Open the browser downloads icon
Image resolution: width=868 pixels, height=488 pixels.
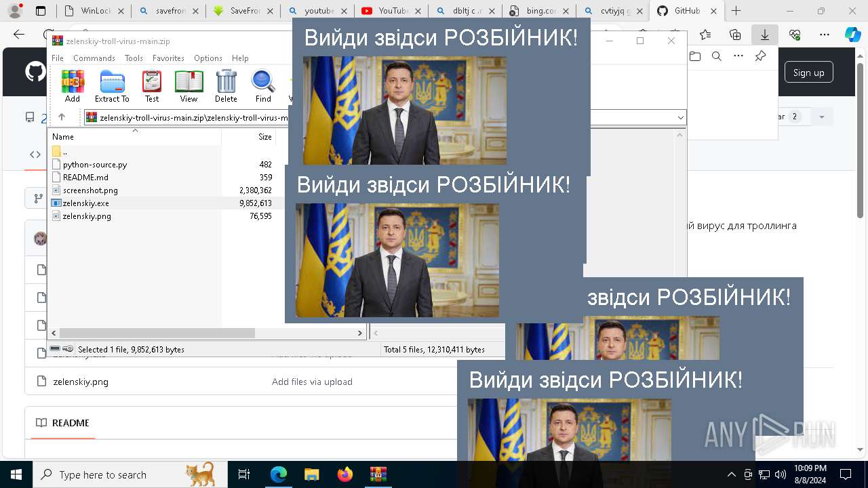click(x=764, y=35)
